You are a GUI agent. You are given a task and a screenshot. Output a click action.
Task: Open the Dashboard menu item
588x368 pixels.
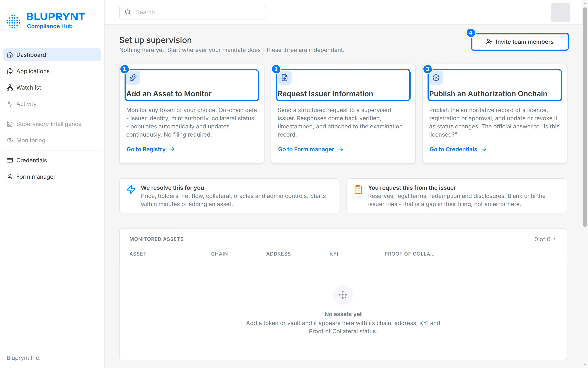tap(52, 55)
